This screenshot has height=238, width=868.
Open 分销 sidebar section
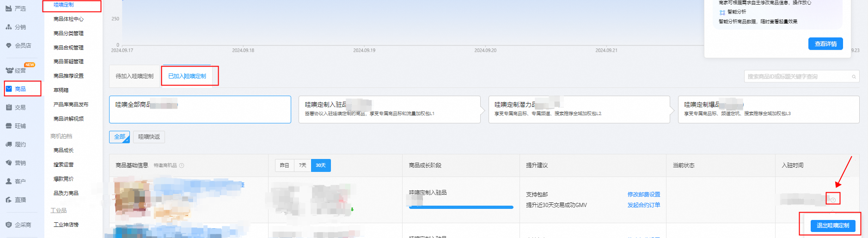tap(16, 27)
